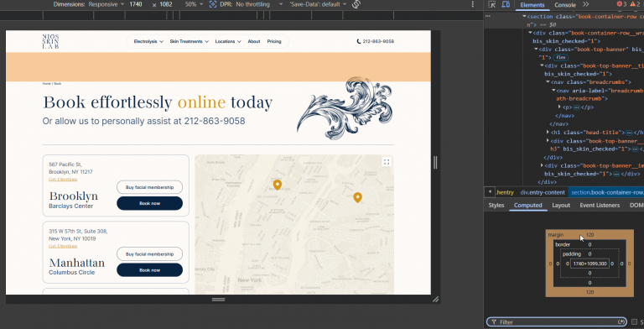Image resolution: width=644 pixels, height=329 pixels.
Task: Expand the Electrolysis nav menu
Action: 148,41
